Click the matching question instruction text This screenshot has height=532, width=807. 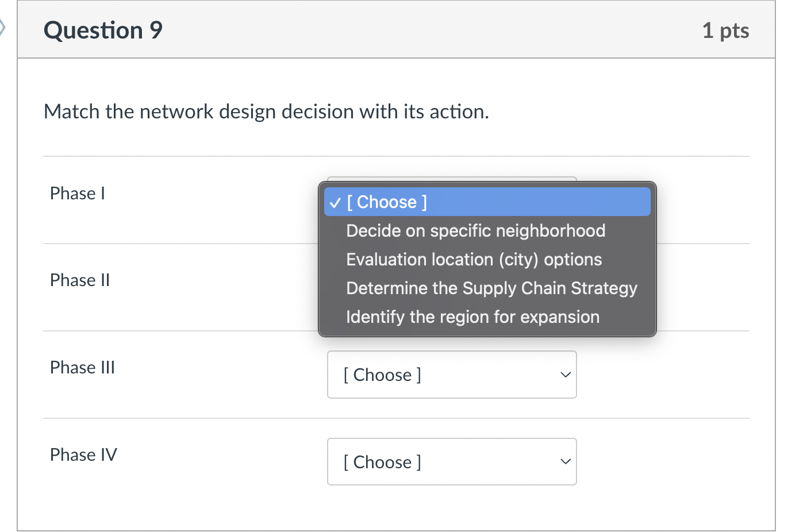[x=266, y=111]
